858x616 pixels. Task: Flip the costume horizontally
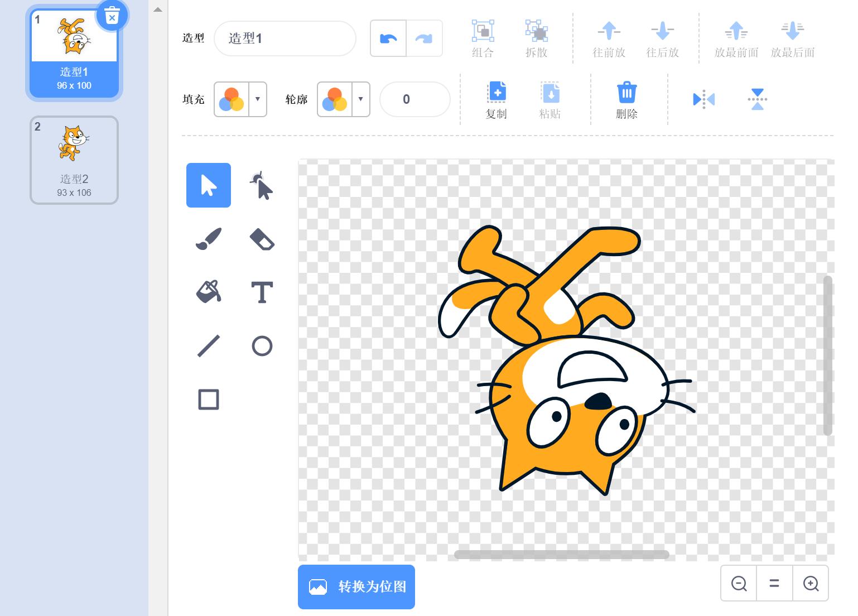pos(704,99)
